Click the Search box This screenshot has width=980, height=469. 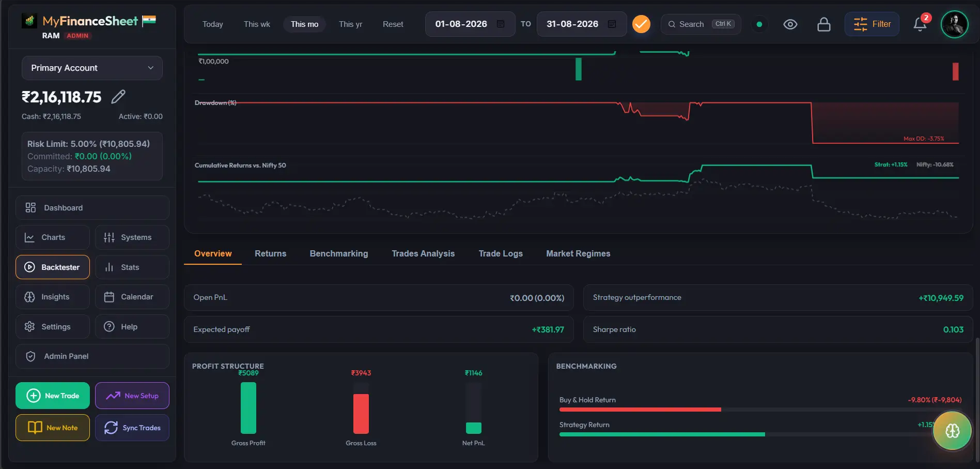(x=701, y=24)
